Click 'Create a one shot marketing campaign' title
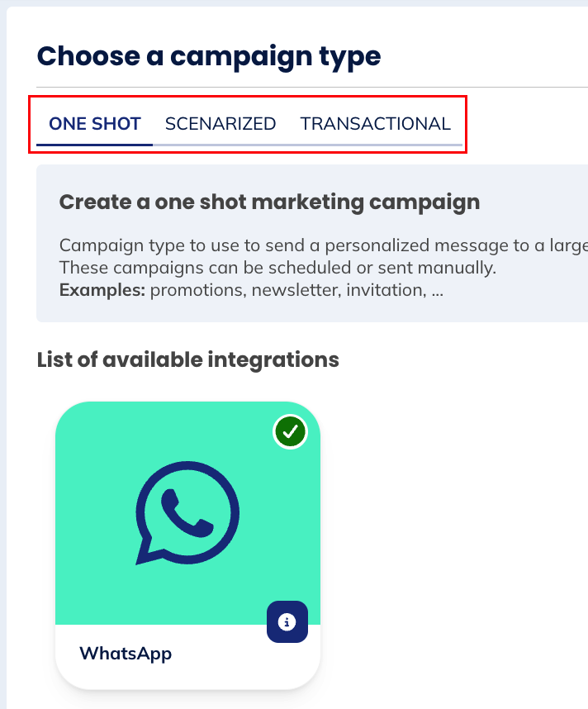This screenshot has width=588, height=709. (269, 202)
